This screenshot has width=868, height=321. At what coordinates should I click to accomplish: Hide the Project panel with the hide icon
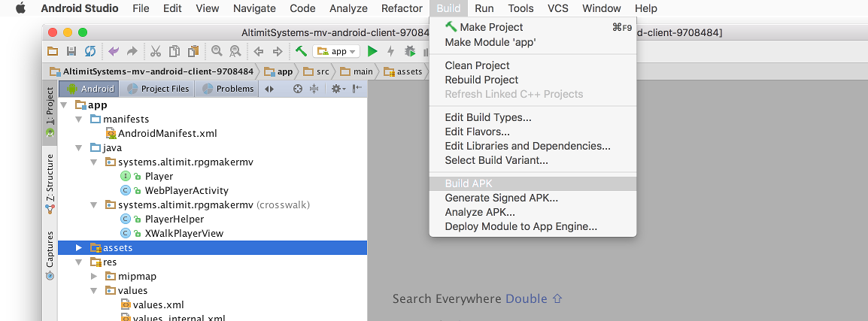point(357,89)
